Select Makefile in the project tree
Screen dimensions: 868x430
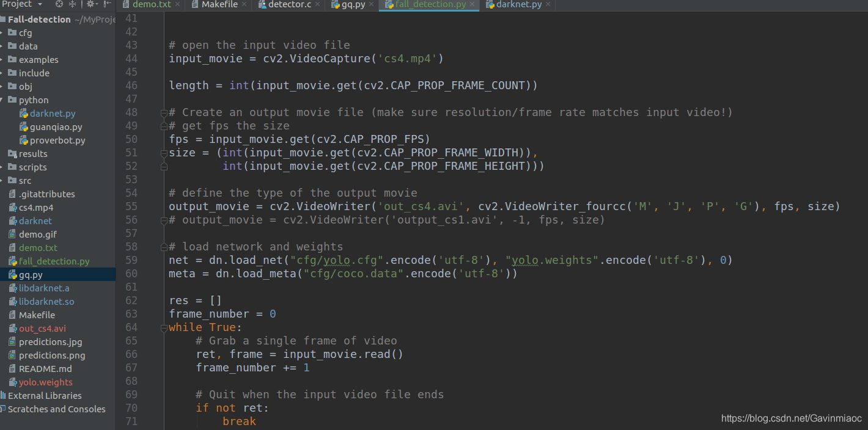pyautogui.click(x=37, y=315)
